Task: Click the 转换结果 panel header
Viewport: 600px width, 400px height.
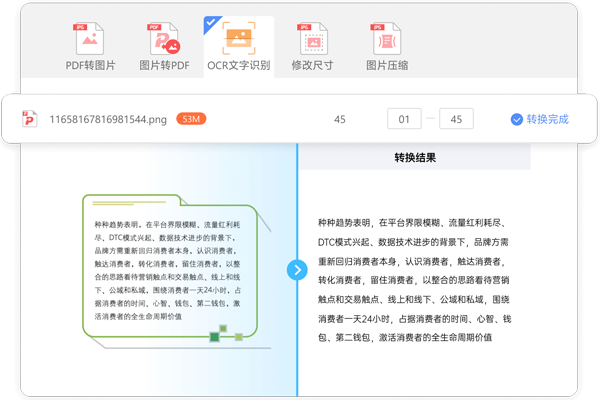Action: [x=414, y=157]
